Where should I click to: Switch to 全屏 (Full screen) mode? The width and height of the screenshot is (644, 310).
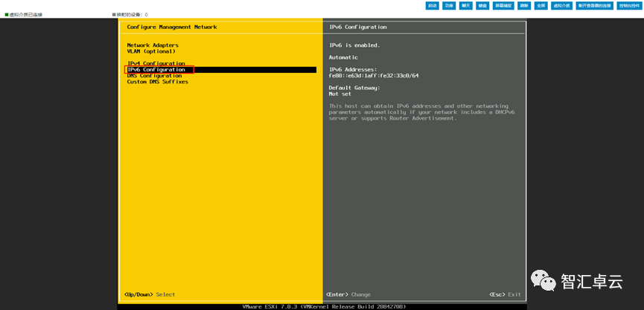[x=541, y=6]
